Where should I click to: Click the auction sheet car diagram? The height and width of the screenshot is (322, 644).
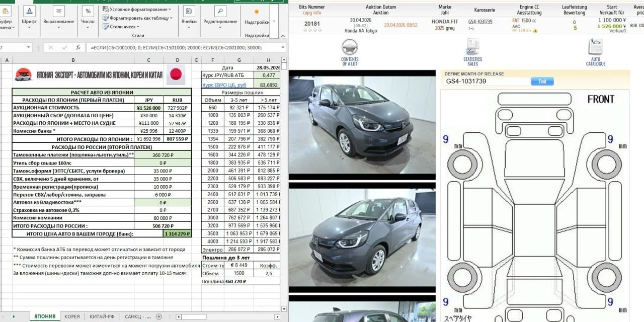point(534,206)
